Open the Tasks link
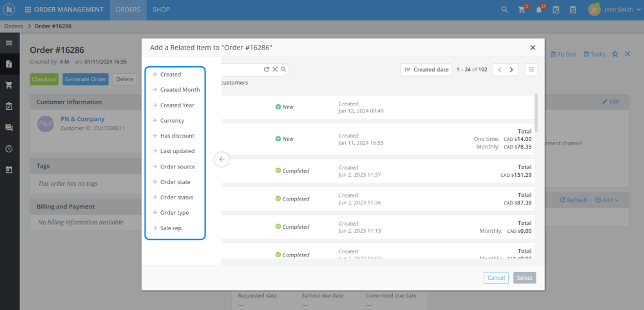The width and height of the screenshot is (644, 310). [594, 54]
